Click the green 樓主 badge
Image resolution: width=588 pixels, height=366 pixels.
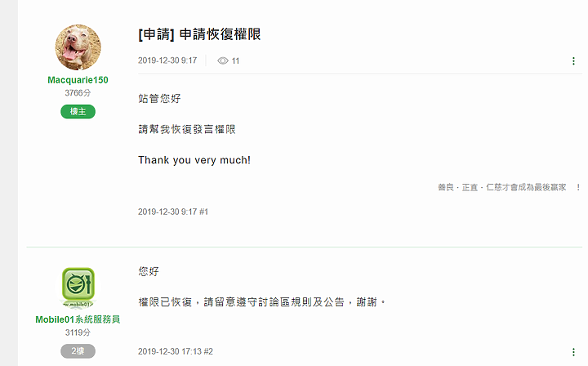[78, 111]
